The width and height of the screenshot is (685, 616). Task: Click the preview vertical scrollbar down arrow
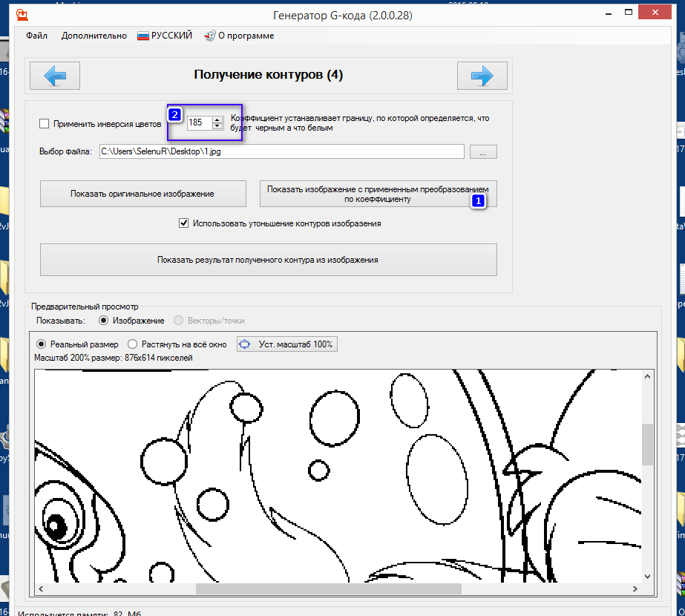[x=647, y=576]
